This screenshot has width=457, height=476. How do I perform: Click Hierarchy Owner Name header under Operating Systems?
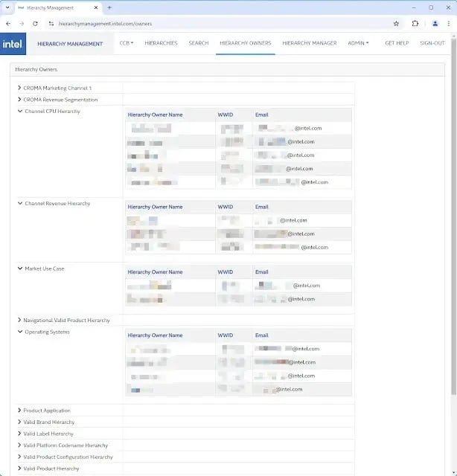(x=155, y=335)
